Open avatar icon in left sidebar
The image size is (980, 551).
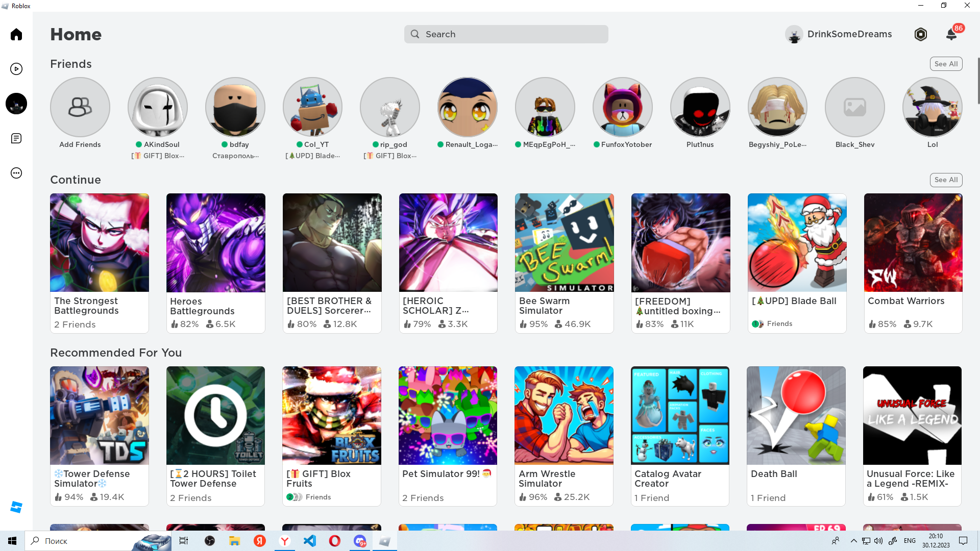pos(16,104)
